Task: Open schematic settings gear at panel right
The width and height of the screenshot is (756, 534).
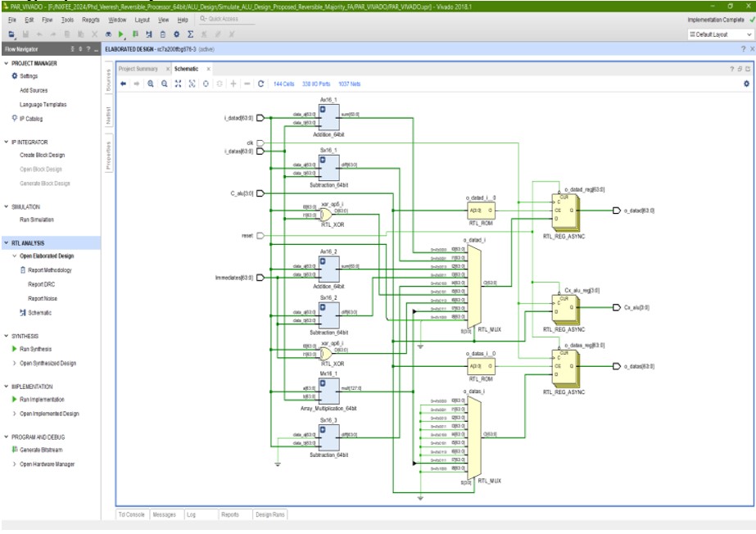Action: (745, 84)
